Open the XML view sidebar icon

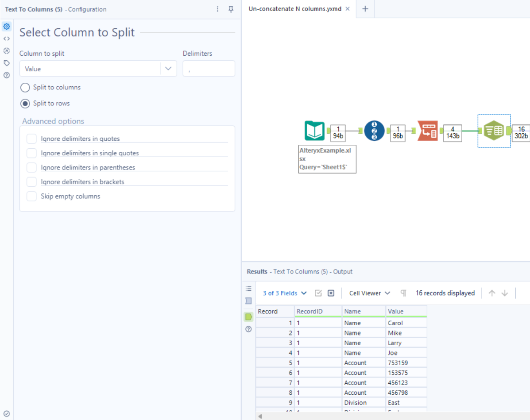[x=7, y=39]
